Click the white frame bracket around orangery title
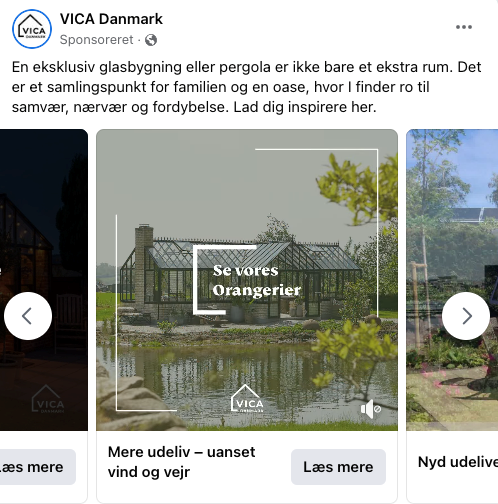498x504 pixels. (x=225, y=280)
